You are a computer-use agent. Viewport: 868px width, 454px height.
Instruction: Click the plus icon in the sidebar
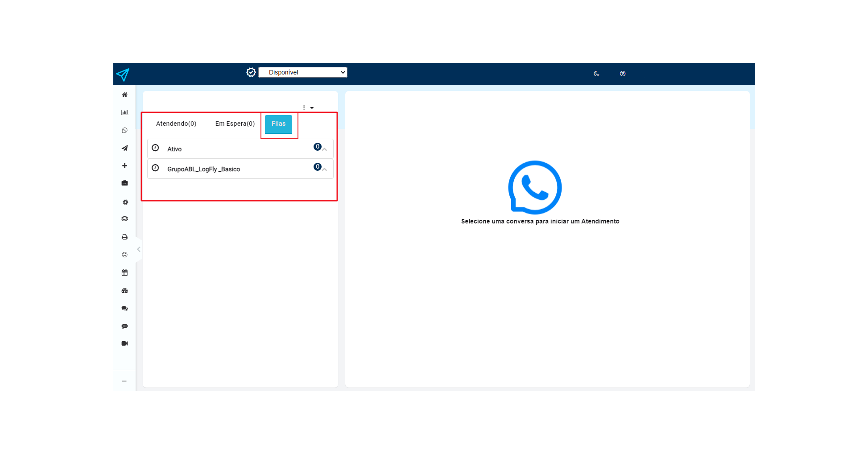click(124, 166)
